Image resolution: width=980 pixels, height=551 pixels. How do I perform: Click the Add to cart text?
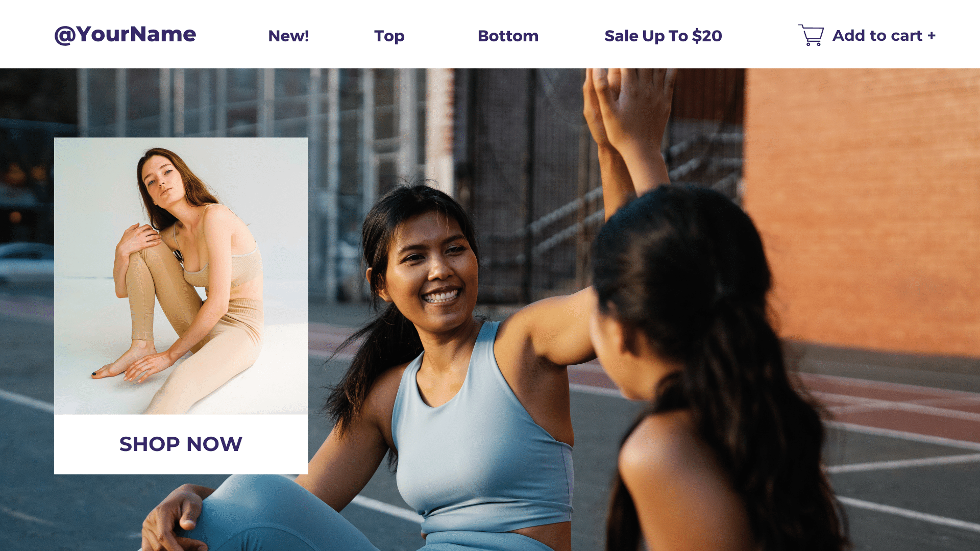point(877,36)
